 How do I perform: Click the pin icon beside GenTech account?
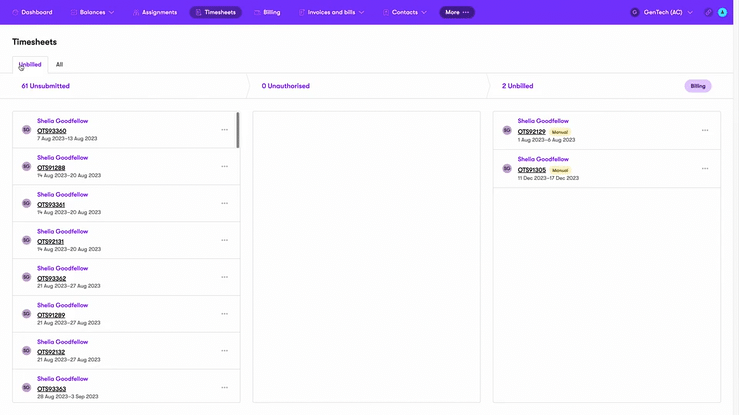(709, 12)
